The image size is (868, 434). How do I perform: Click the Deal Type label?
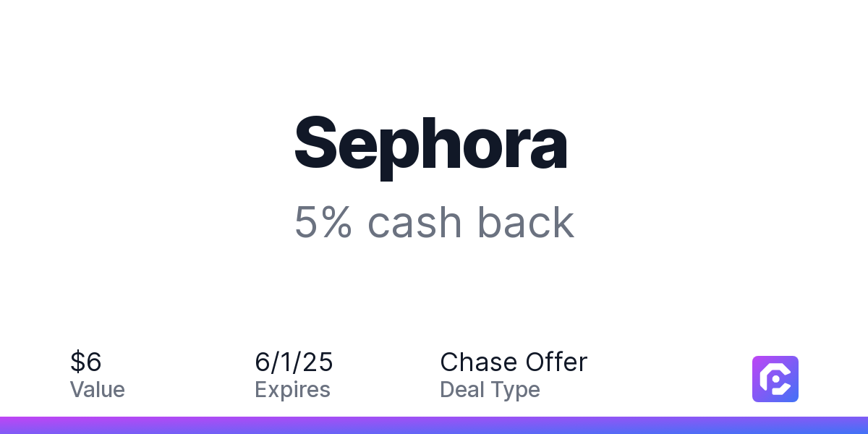pos(490,390)
